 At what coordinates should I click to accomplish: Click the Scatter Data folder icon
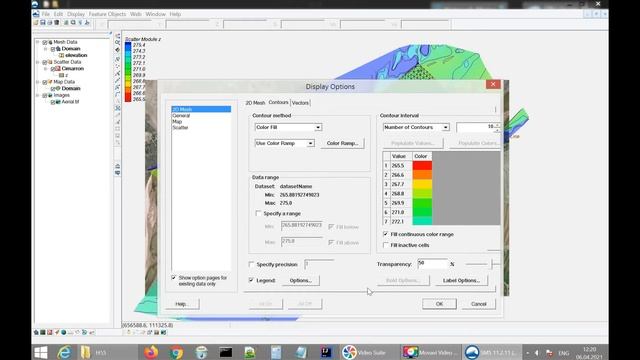click(50, 62)
